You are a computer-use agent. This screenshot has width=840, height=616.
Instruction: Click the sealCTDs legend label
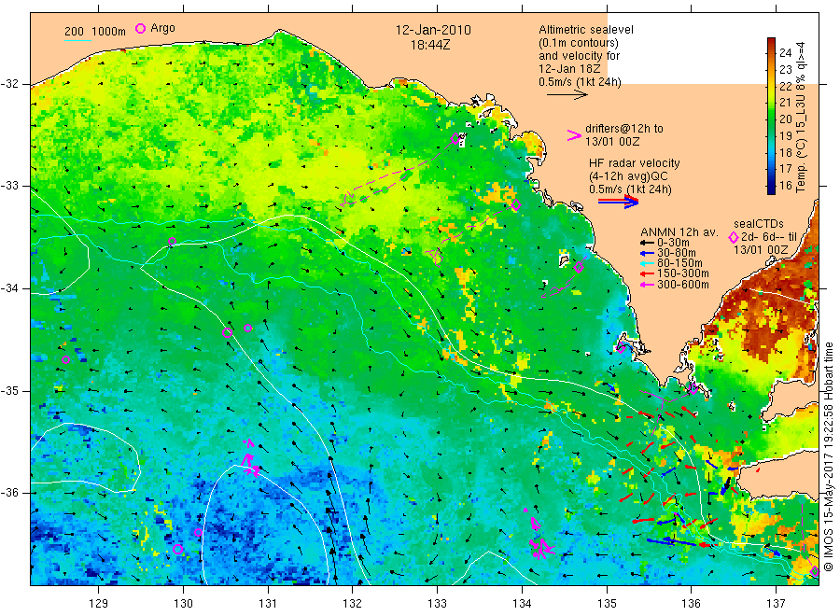pos(759,224)
